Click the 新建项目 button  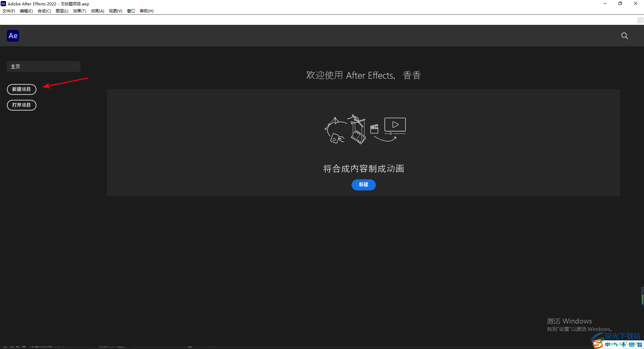pos(21,89)
